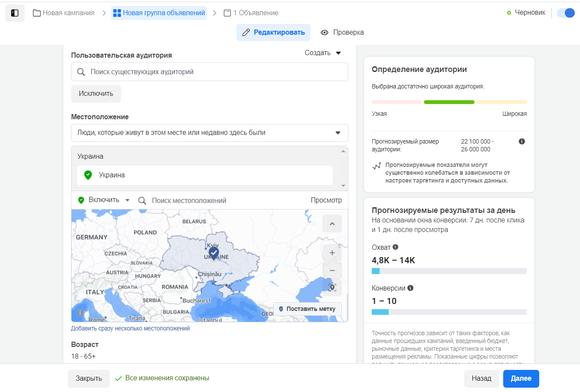Collapse the map with the chevron button
580x392 pixels.
tap(332, 224)
